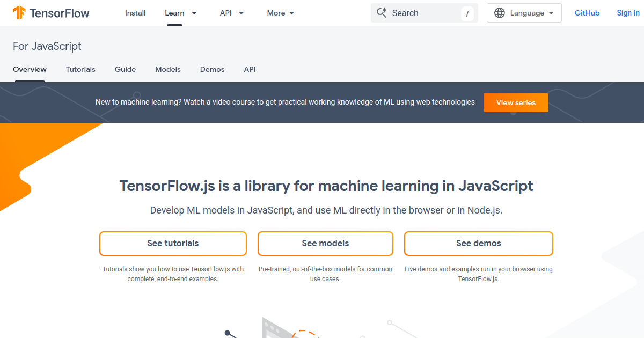Click the 'Develop ML models in JavaScript' subtitle
This screenshot has width=644, height=338.
326,210
